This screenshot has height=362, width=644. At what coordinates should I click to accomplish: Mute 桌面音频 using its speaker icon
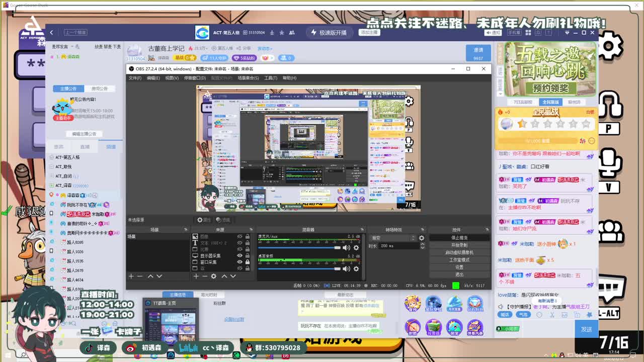tap(346, 269)
